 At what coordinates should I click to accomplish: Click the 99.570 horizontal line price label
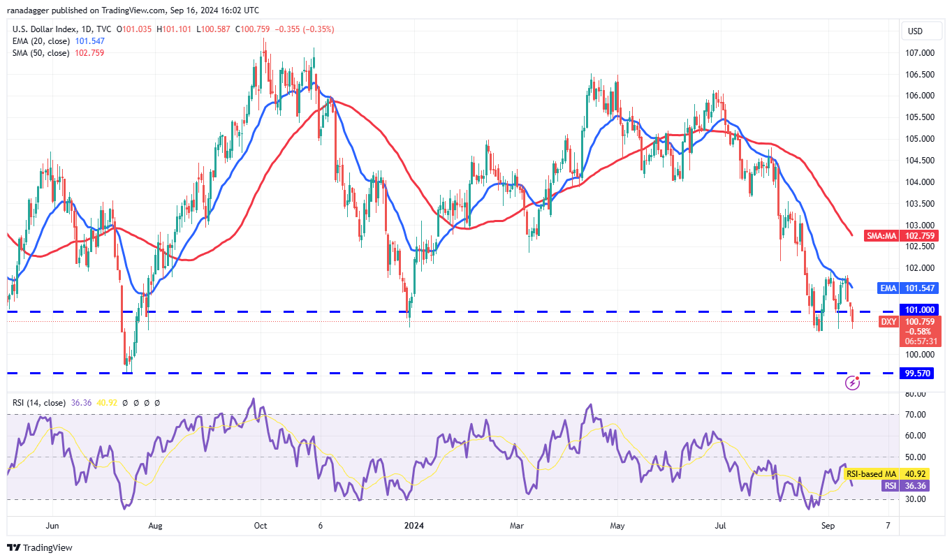pyautogui.click(x=918, y=374)
